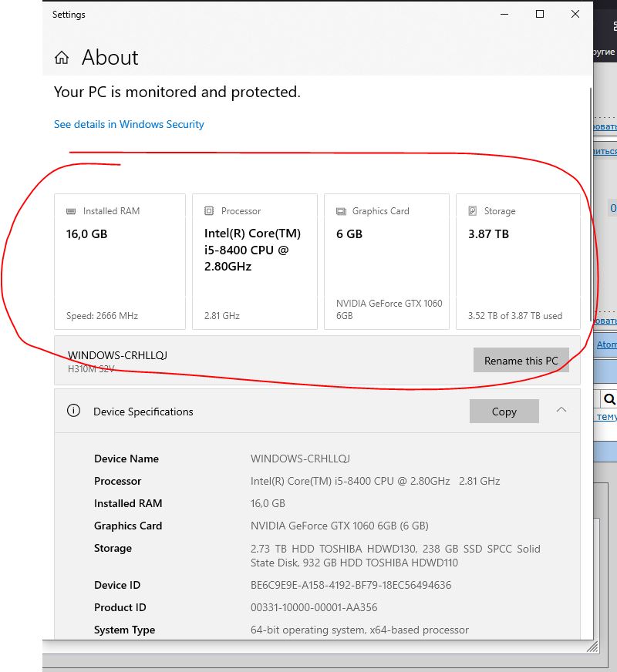Click the Graphics Card icon
The height and width of the screenshot is (672, 617).
[341, 211]
